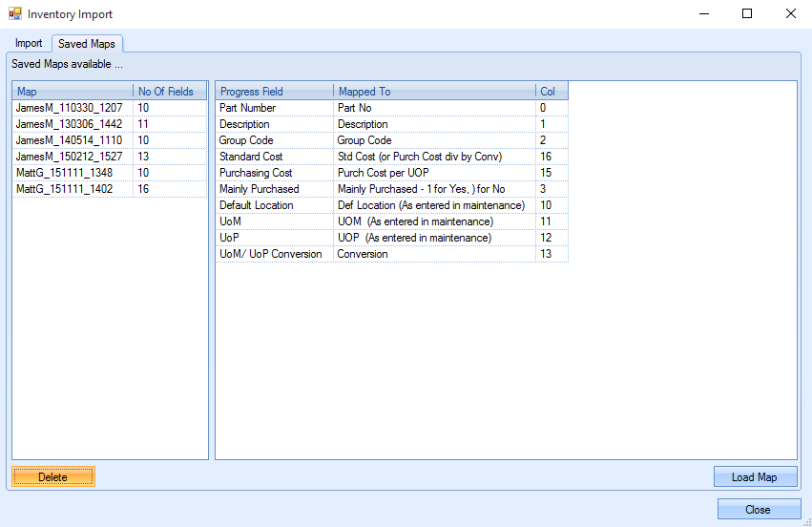Maximize the Inventory Import window

pyautogui.click(x=747, y=14)
